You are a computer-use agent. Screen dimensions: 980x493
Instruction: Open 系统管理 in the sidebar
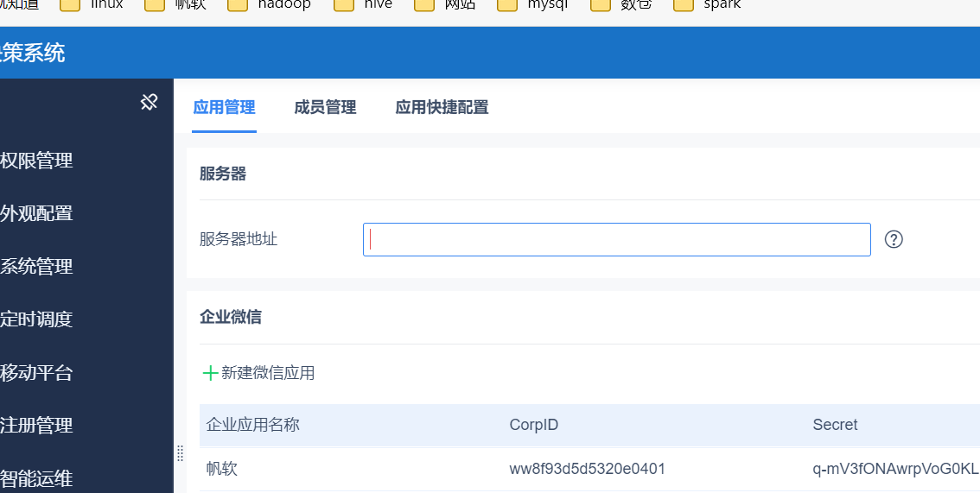[36, 267]
